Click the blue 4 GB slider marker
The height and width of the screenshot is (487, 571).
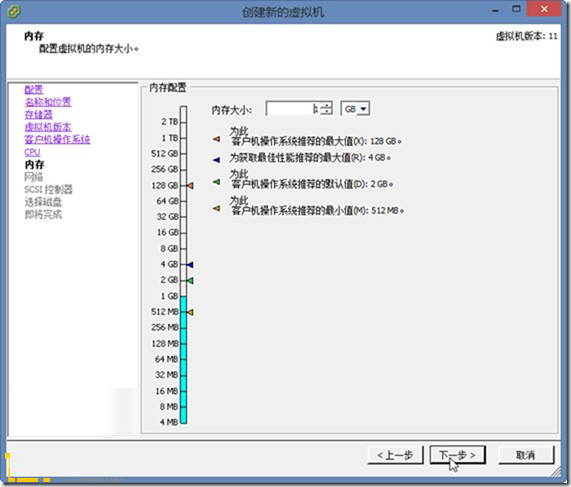pyautogui.click(x=190, y=264)
